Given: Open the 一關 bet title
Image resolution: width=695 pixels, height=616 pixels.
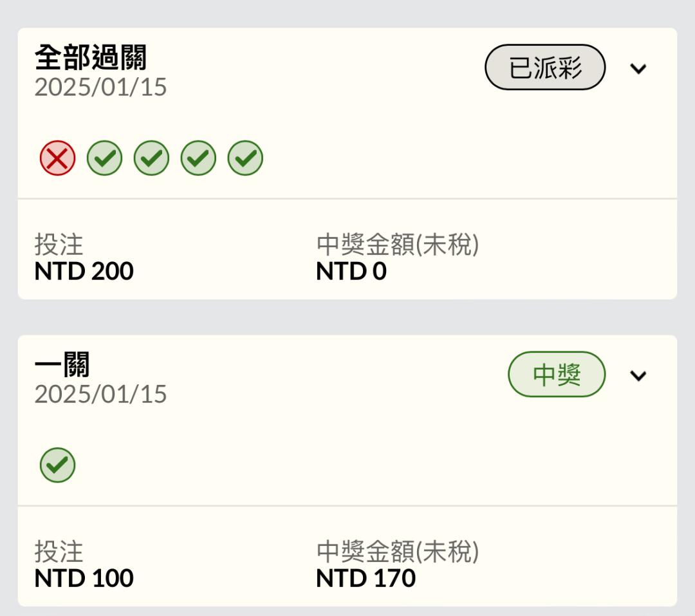Looking at the screenshot, I should pos(62,364).
